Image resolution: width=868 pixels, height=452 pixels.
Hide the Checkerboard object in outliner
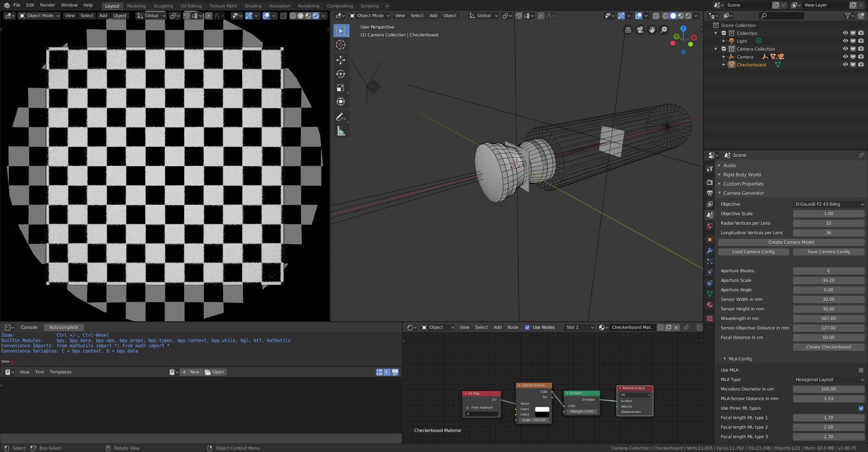pyautogui.click(x=845, y=65)
